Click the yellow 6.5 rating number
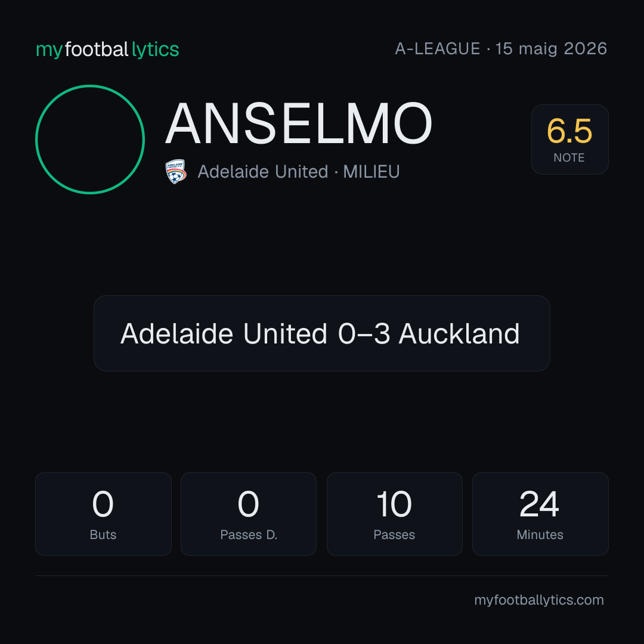644x644 pixels. pos(569,131)
